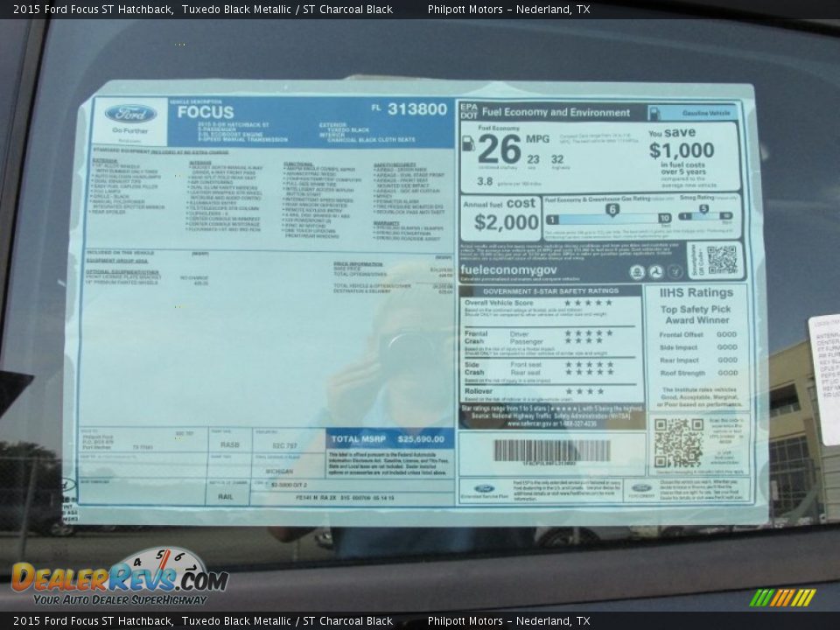This screenshot has width=840, height=630.
Task: Click the EPA seal beside the fueleconomy.gov text
Action: pyautogui.click(x=636, y=270)
